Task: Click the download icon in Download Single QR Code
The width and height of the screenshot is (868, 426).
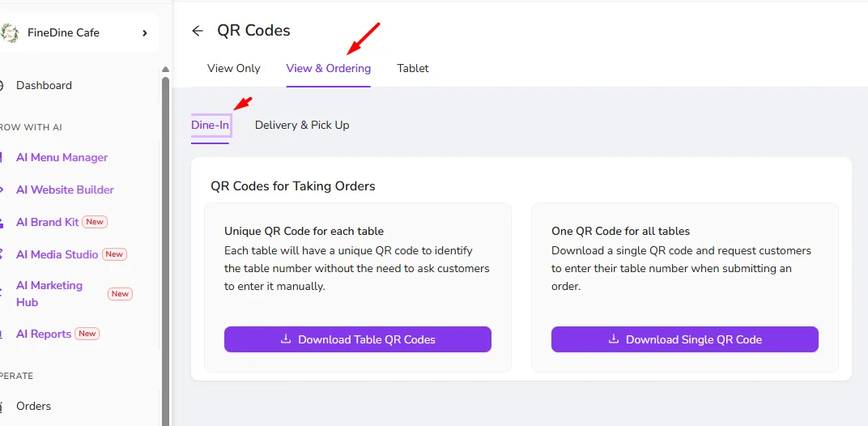Action: [614, 339]
